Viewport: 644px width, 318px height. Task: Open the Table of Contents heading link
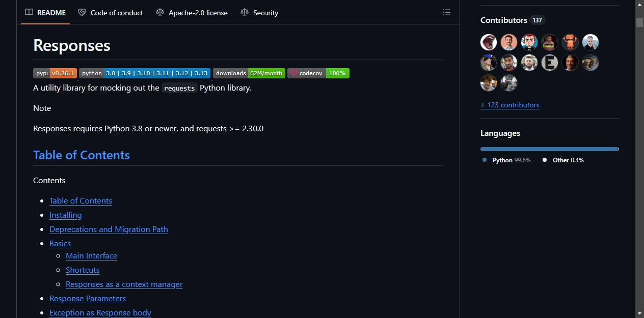[x=82, y=155]
